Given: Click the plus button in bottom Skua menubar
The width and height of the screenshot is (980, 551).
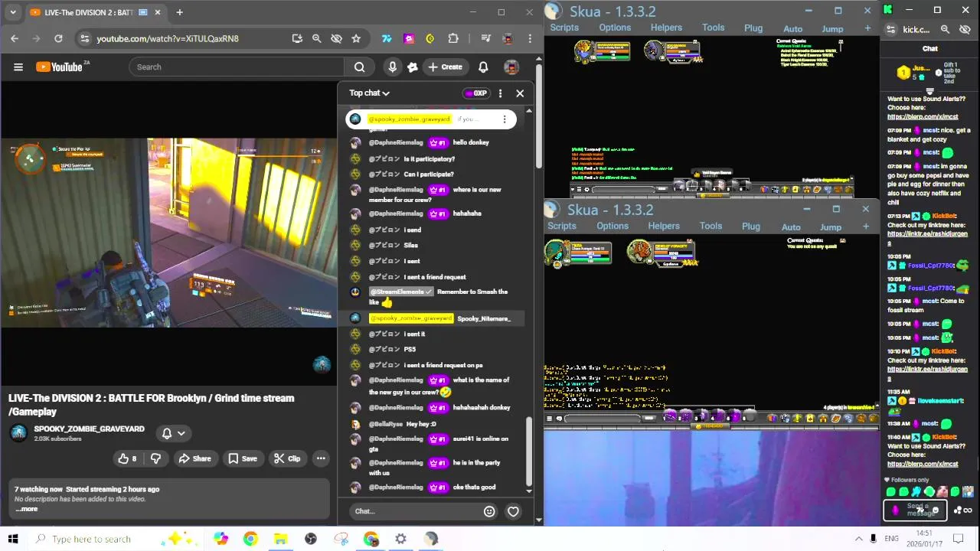Looking at the screenshot, I should coord(865,227).
